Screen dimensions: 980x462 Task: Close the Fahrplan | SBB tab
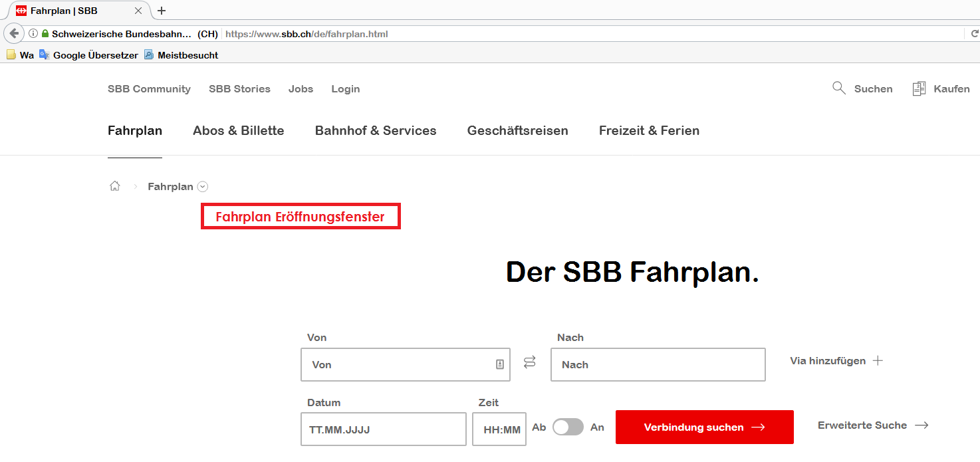tap(138, 11)
